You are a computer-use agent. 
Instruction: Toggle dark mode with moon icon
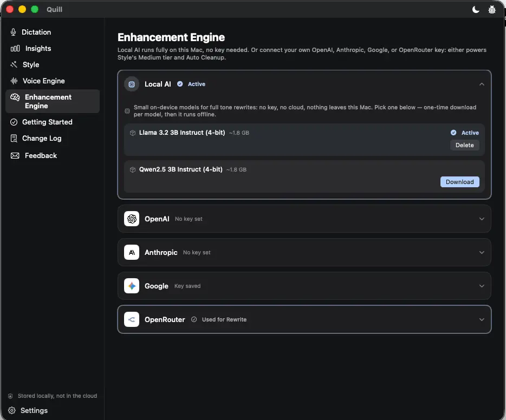coord(476,10)
